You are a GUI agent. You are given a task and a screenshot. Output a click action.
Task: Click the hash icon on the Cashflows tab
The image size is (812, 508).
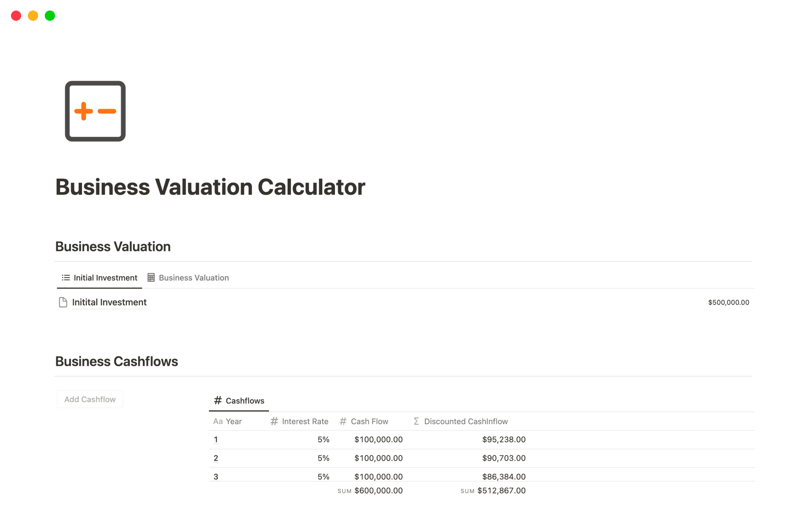218,400
